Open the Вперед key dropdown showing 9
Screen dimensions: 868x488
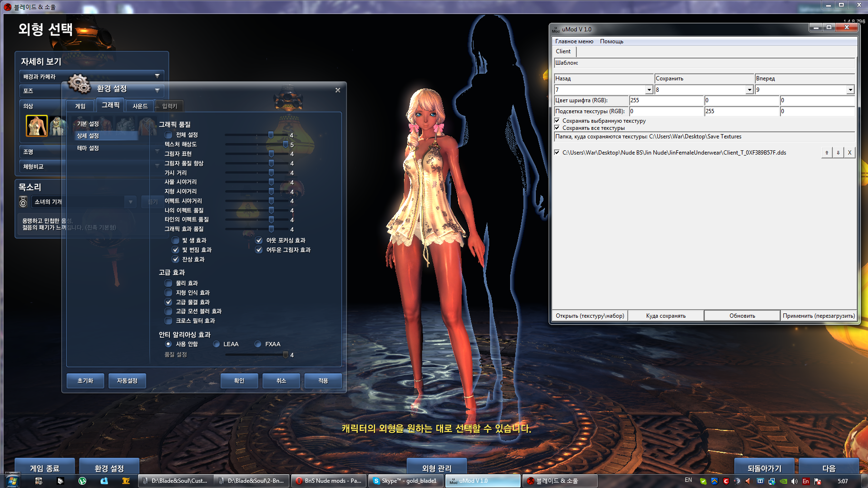coord(850,90)
